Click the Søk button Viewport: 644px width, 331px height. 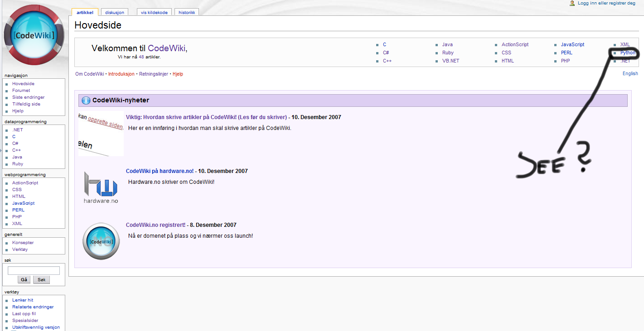pos(42,280)
